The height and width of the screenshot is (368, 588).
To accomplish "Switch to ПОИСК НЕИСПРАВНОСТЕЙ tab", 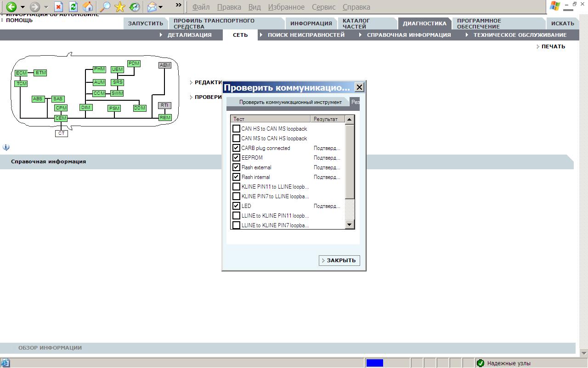I will tap(306, 35).
